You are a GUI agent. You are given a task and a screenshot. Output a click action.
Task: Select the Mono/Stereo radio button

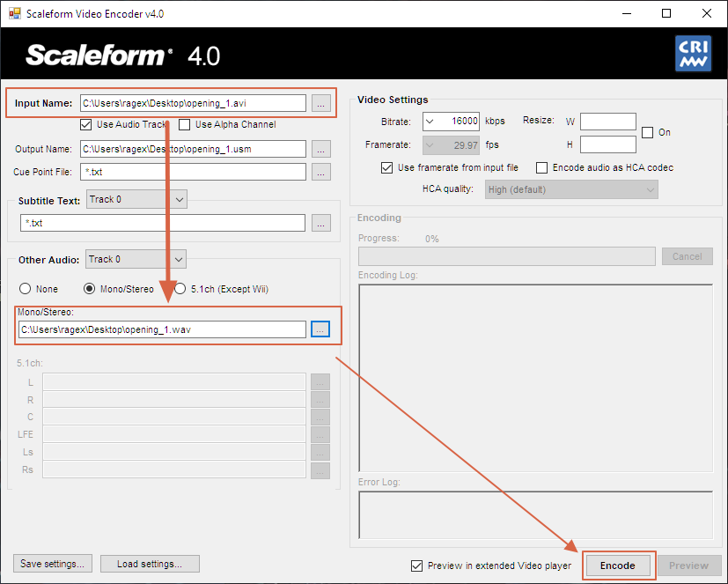pos(89,289)
